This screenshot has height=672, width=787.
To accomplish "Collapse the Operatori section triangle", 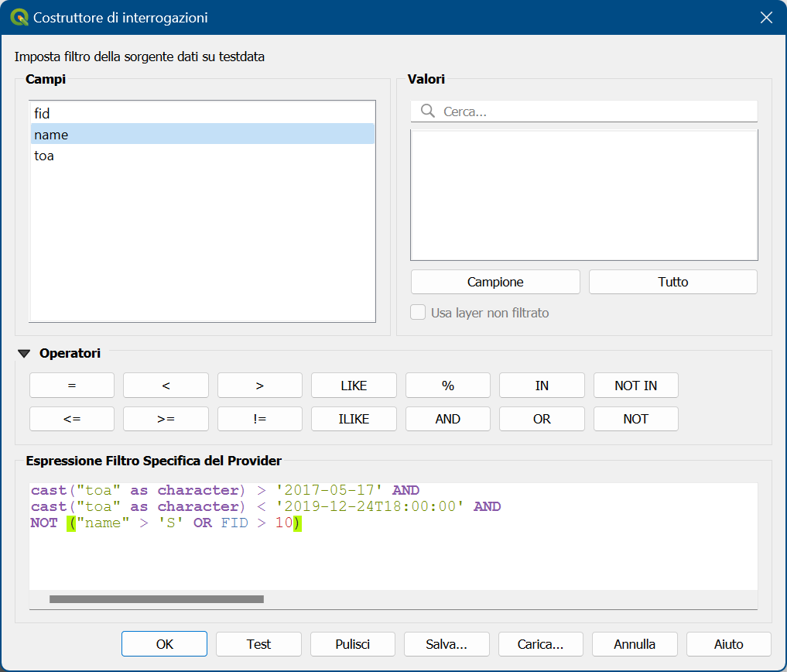I will click(23, 354).
